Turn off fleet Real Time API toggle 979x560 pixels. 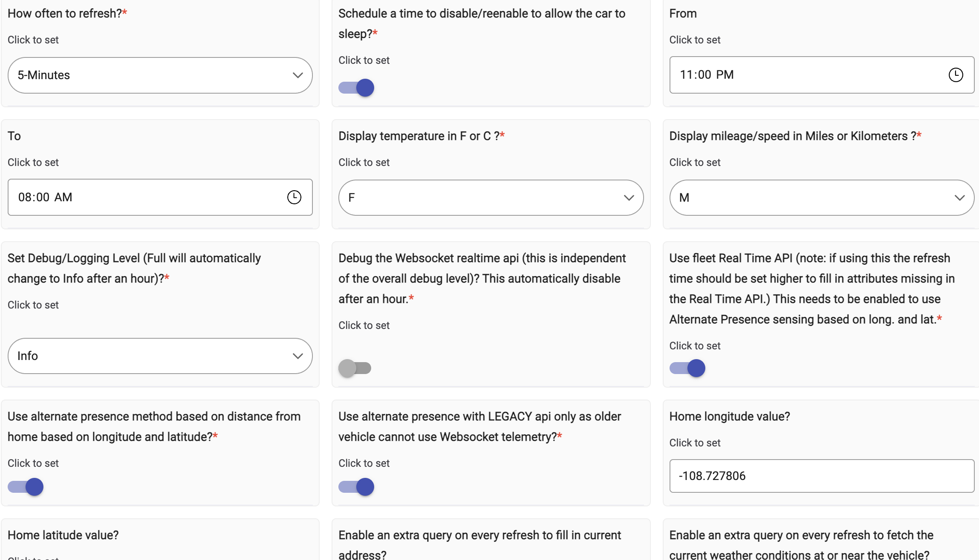(x=687, y=368)
